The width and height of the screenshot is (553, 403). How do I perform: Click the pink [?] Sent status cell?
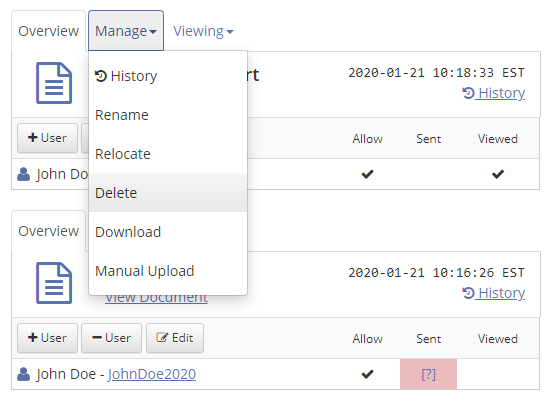[428, 374]
